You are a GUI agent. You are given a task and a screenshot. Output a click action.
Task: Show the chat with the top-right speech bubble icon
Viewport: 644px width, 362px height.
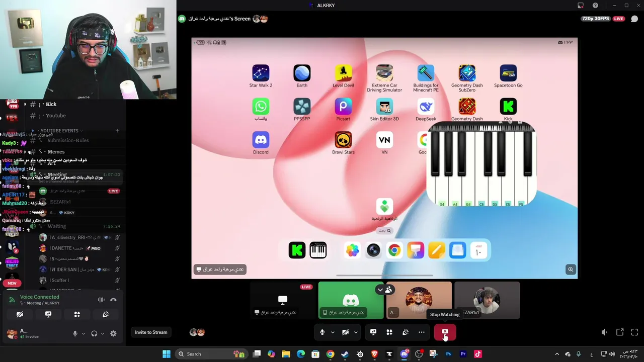click(x=634, y=19)
